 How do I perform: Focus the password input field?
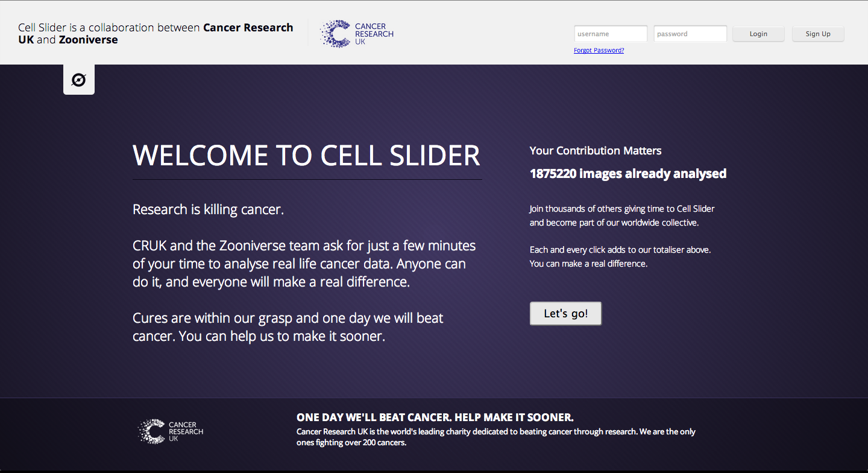(690, 34)
